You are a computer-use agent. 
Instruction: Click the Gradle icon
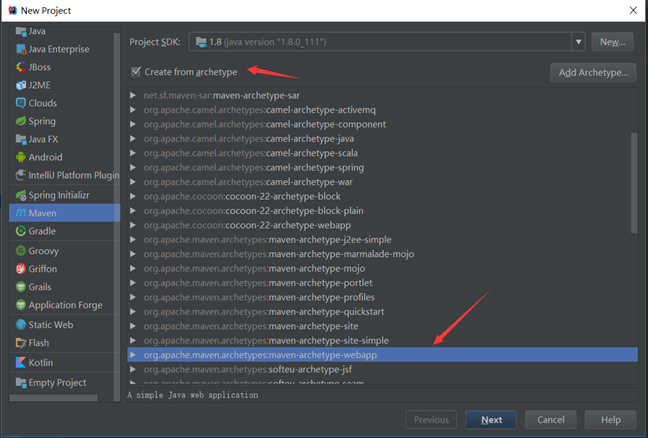click(x=21, y=231)
